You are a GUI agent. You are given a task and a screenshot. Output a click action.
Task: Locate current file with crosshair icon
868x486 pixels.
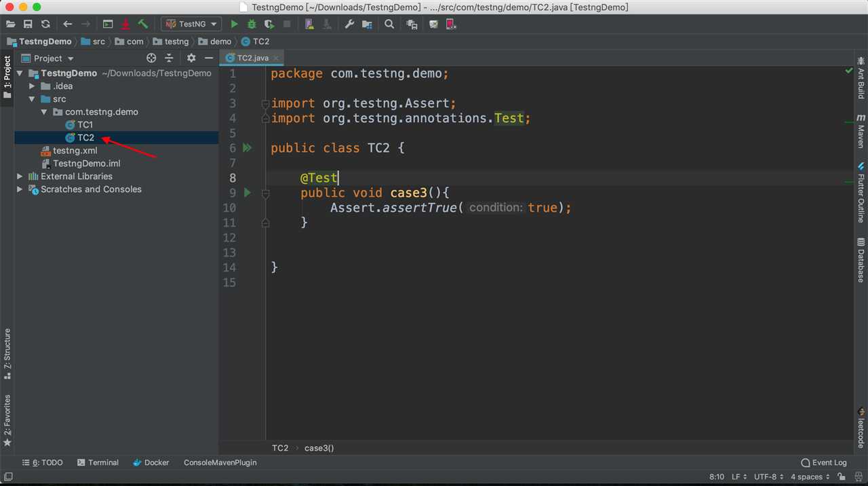pos(151,58)
